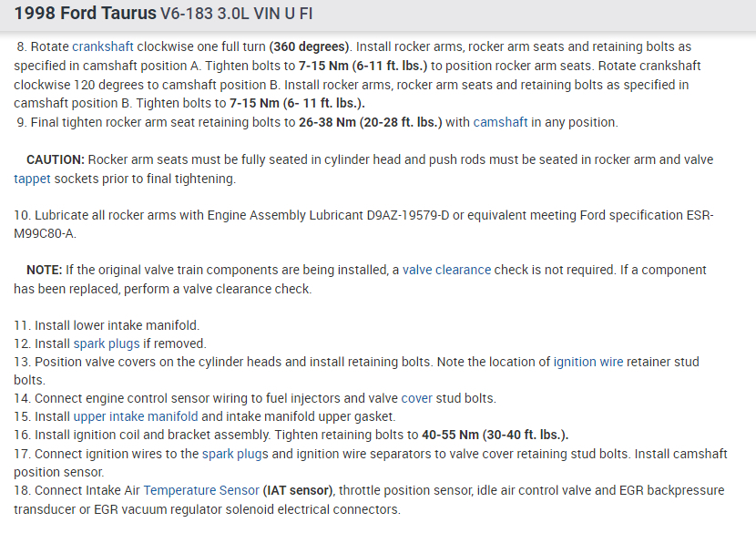Click the bold NOTE label
This screenshot has height=533, width=756.
44,270
